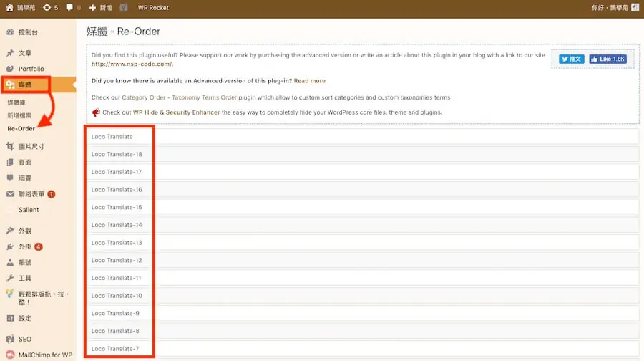Open the comments bubble icon in admin bar
644x361 pixels.
click(x=69, y=7)
